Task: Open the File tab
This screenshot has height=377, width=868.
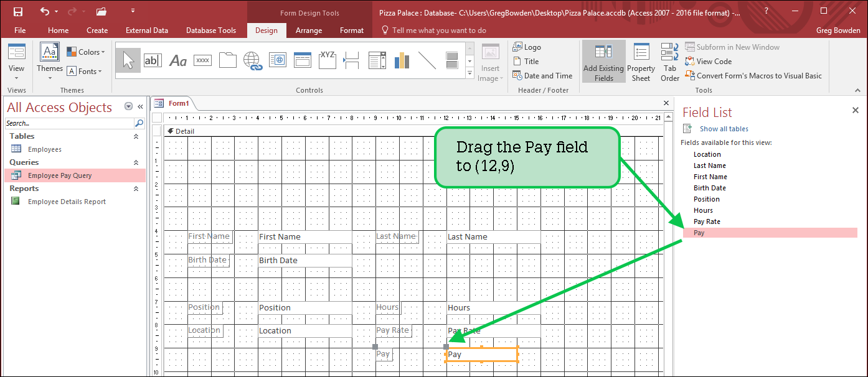Action: pyautogui.click(x=20, y=30)
